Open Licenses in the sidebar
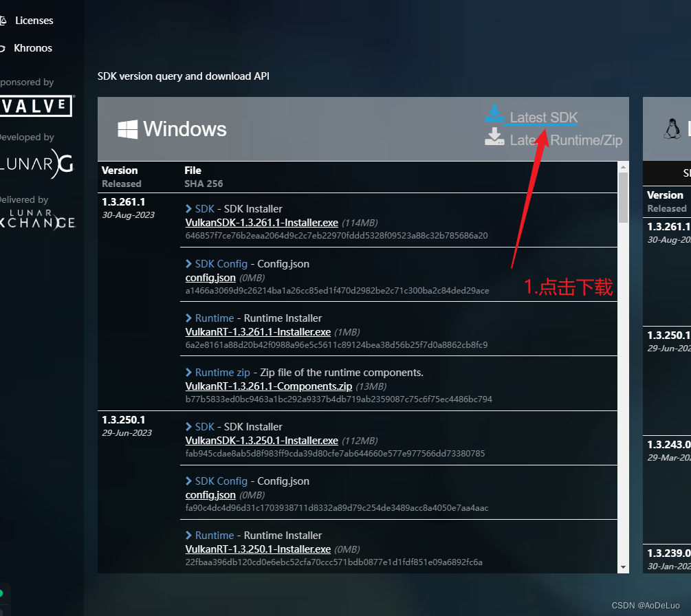This screenshot has height=616, width=691. tap(34, 21)
